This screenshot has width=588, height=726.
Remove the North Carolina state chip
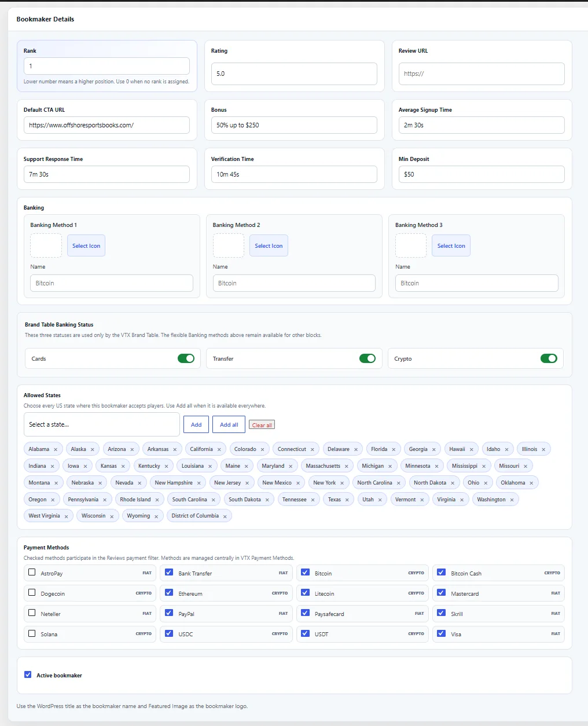(398, 483)
